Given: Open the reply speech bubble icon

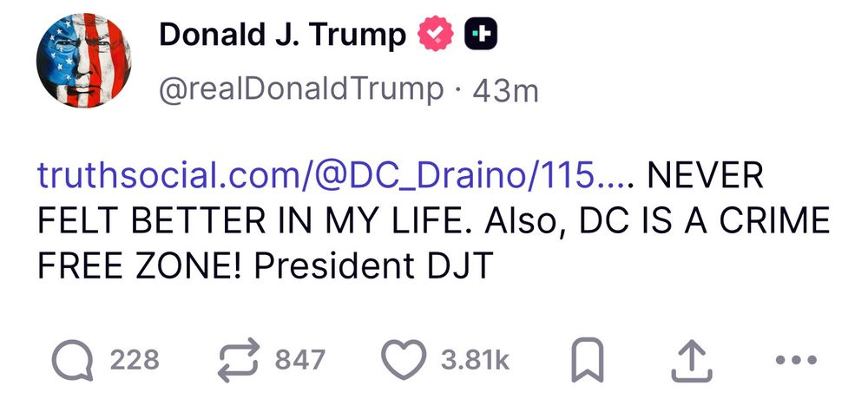Looking at the screenshot, I should 73,360.
